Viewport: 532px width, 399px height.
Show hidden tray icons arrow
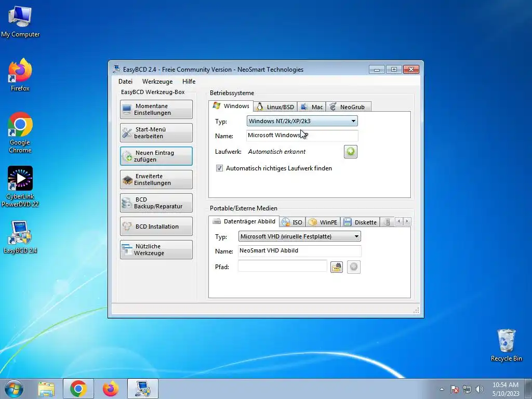[442, 389]
